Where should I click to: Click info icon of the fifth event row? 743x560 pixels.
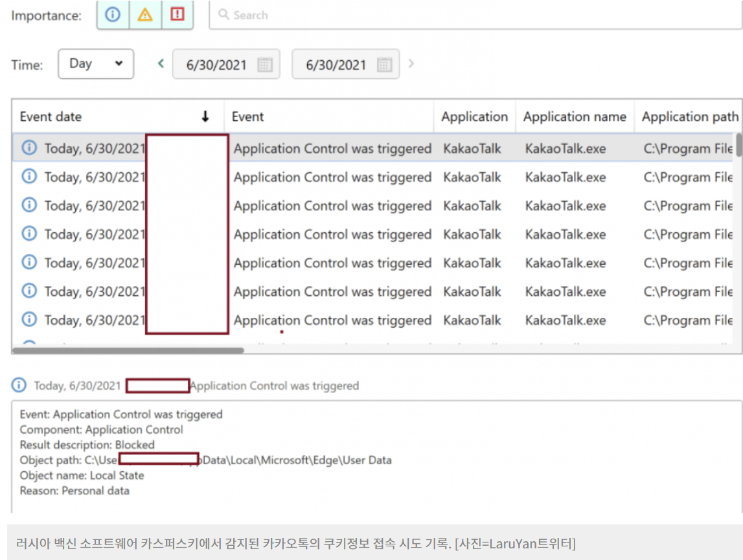(x=29, y=262)
